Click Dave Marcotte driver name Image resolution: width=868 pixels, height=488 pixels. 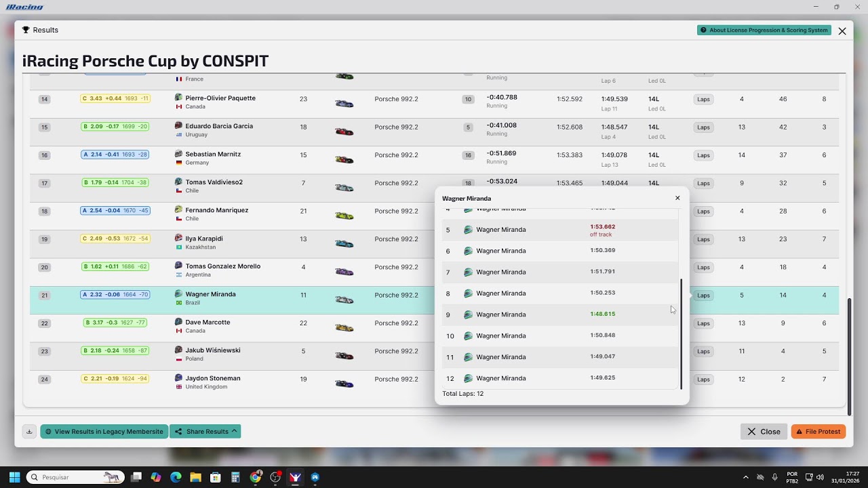(x=208, y=322)
